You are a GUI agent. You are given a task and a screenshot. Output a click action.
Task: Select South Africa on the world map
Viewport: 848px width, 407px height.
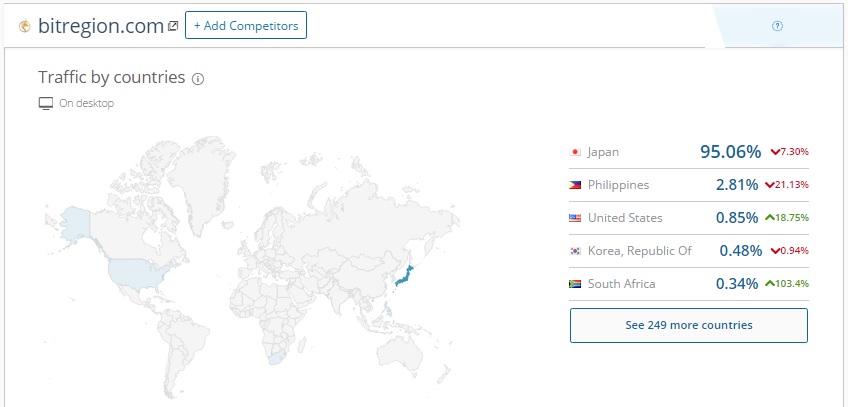[x=277, y=357]
